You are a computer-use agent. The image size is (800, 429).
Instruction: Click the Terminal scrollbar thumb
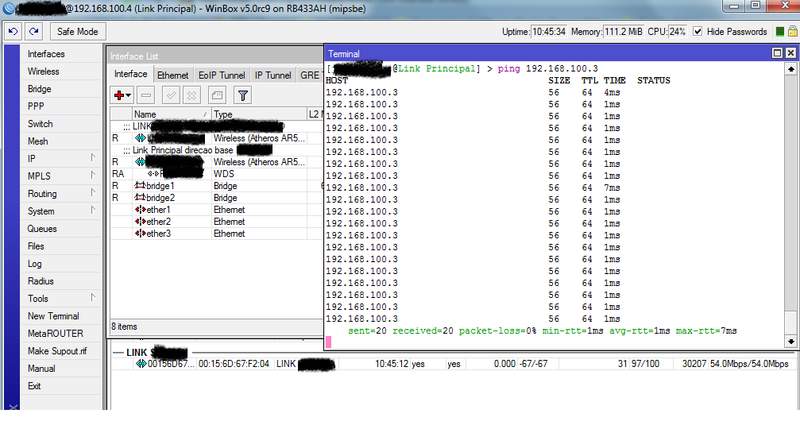(790, 322)
